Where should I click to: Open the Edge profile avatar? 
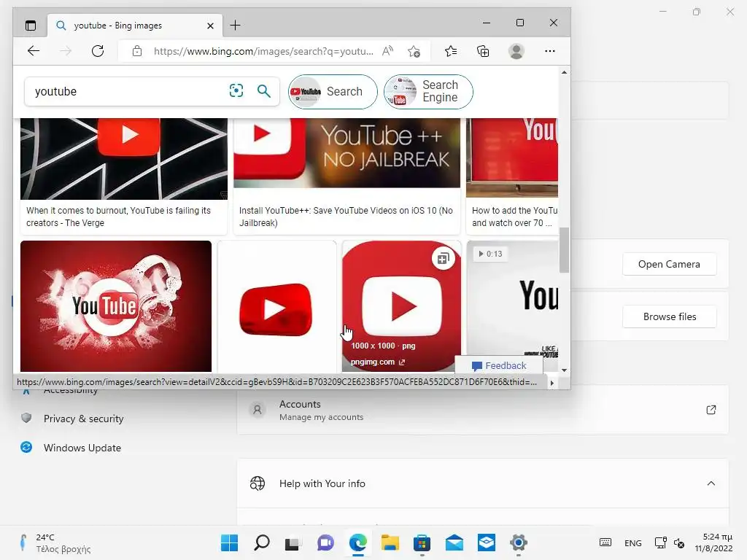click(516, 51)
